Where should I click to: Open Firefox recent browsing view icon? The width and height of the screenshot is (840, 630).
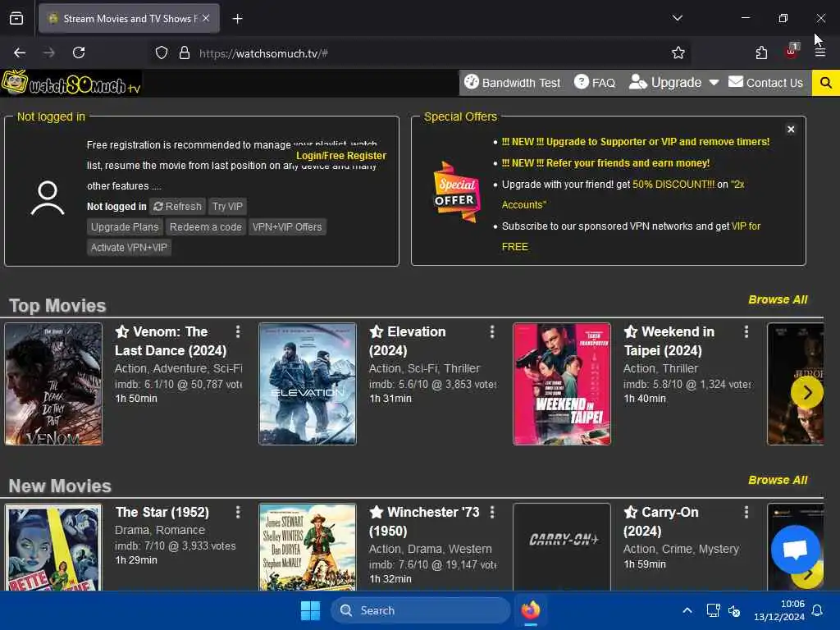coord(16,19)
